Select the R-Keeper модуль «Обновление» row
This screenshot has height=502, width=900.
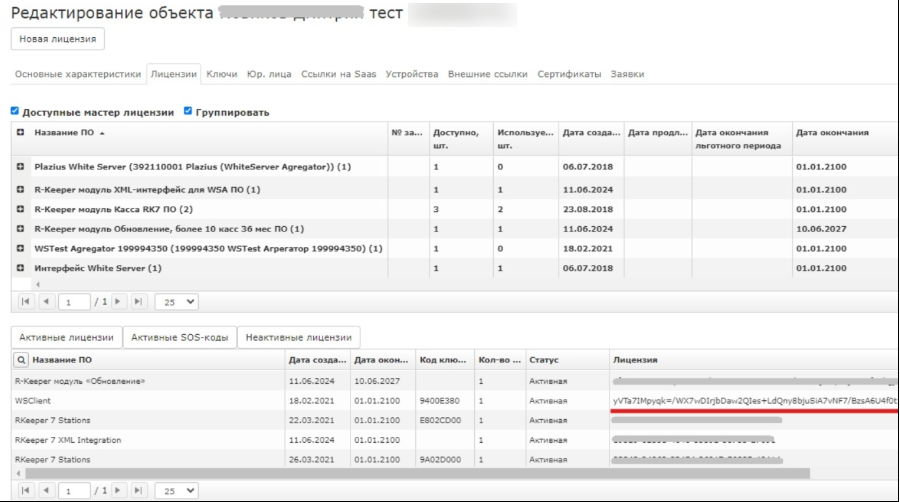453,381
